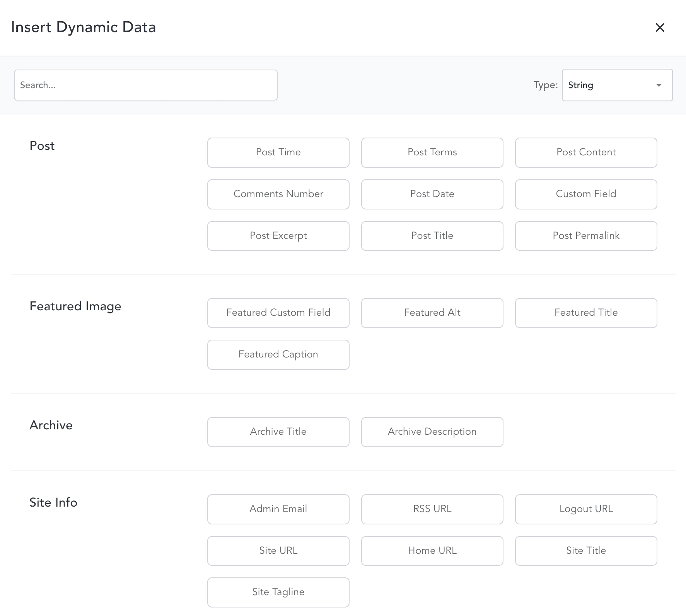Select Post Permalink button
The width and height of the screenshot is (686, 616).
[586, 236]
